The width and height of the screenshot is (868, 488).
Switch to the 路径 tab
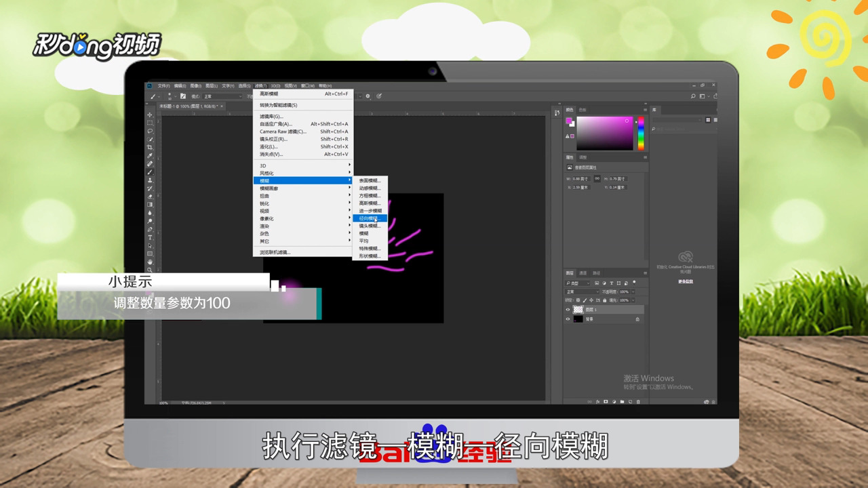pos(597,273)
